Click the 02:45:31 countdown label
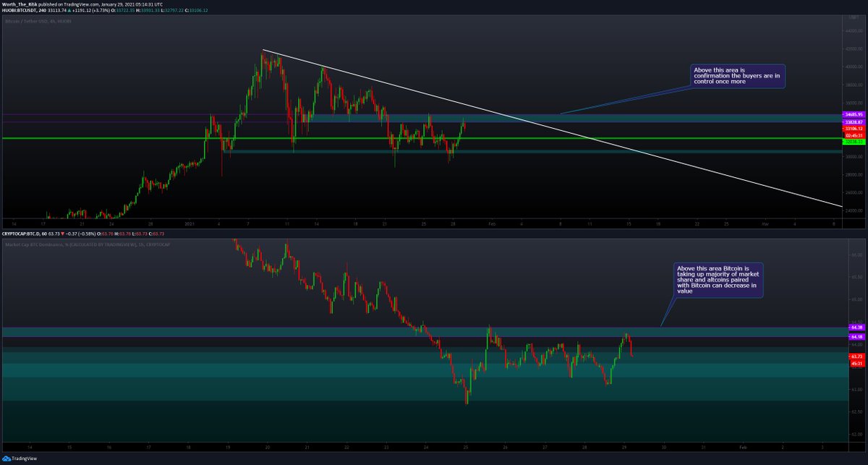Screen dimensions: 868x465 pyautogui.click(x=854, y=135)
